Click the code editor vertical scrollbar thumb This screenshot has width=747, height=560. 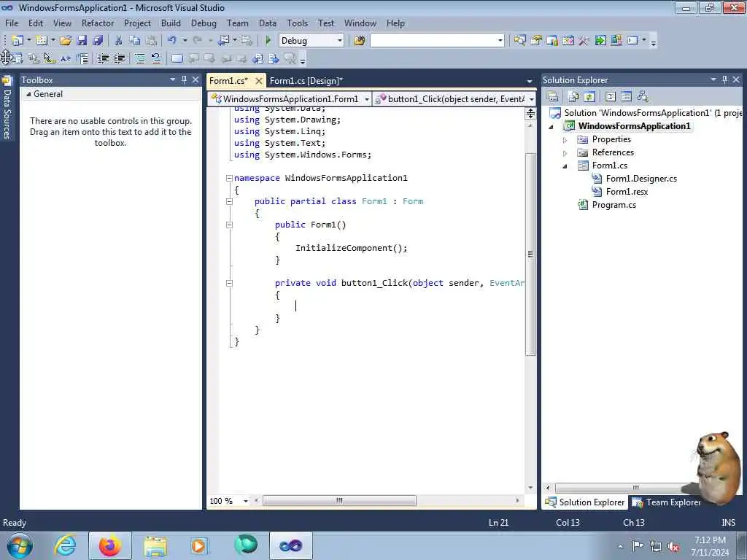tap(530, 254)
